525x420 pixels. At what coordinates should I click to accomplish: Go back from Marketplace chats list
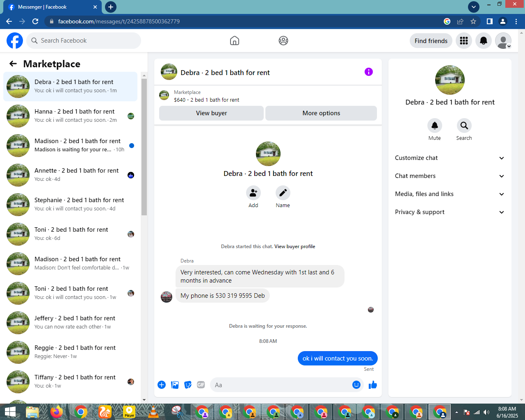(x=13, y=64)
